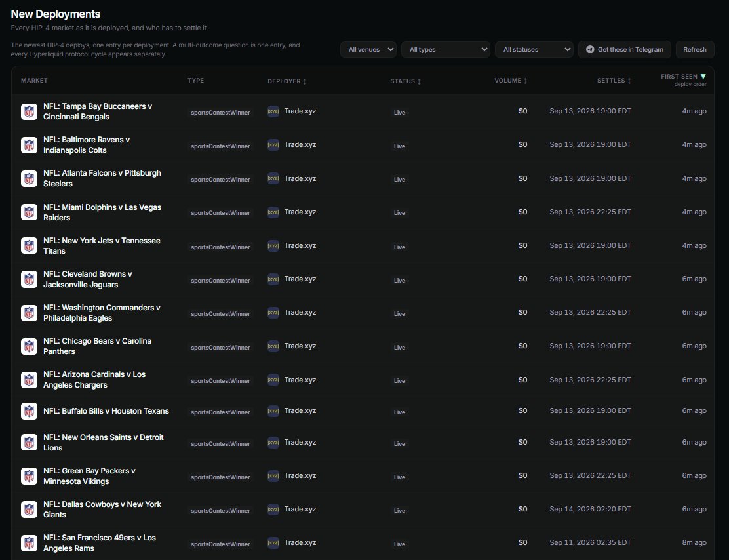Click sportsContestWinner tag in Cleveland Browns row
The width and height of the screenshot is (729, 560).
(x=220, y=281)
